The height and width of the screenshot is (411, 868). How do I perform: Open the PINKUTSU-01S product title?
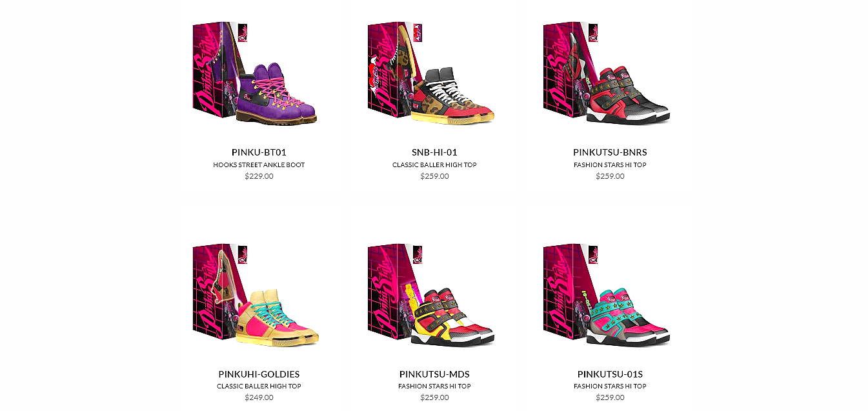pyautogui.click(x=610, y=374)
